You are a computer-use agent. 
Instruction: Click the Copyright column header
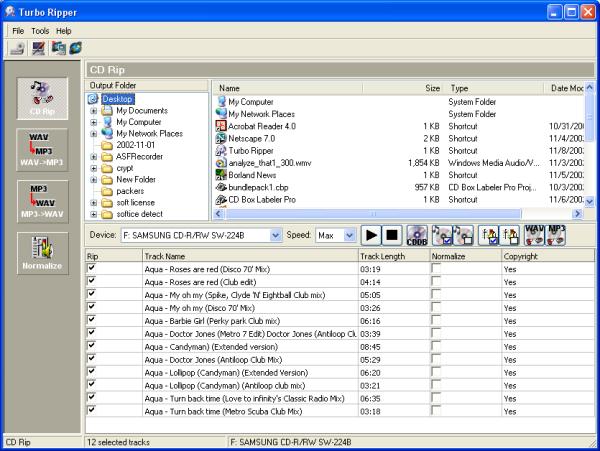(x=548, y=256)
